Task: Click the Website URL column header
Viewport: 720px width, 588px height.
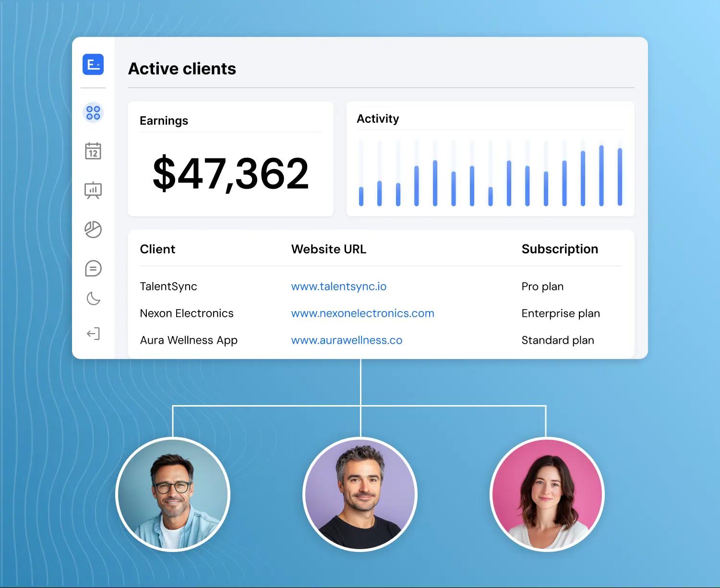Action: pos(328,249)
